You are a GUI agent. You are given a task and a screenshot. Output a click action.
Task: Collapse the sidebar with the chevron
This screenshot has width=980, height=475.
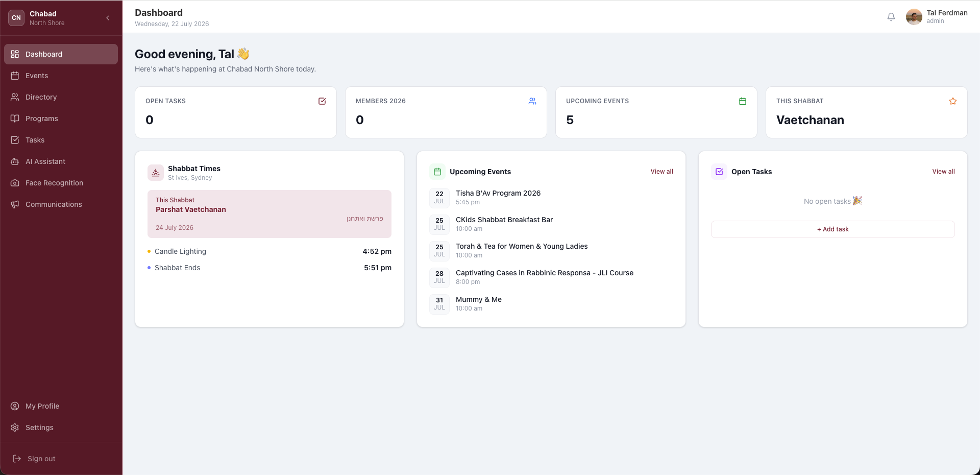click(108, 18)
